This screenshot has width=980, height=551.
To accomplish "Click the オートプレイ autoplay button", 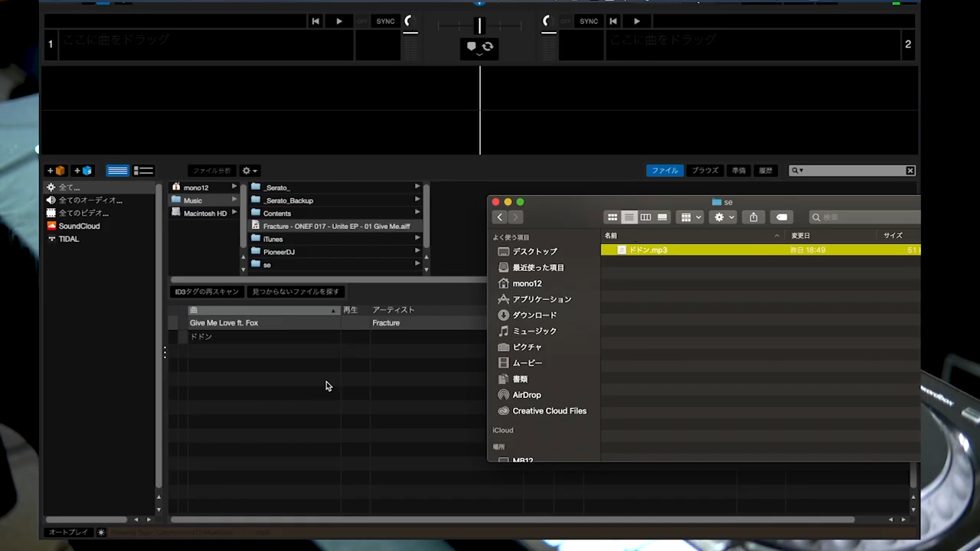I will [x=68, y=532].
